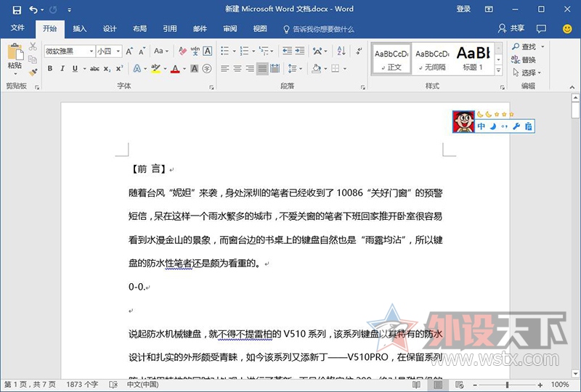Image resolution: width=581 pixels, height=392 pixels.
Task: Expand the styles gallery more arrow
Action: (500, 71)
